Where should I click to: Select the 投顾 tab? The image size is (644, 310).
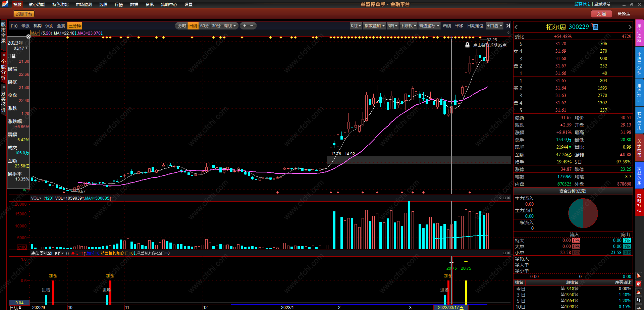(17, 4)
